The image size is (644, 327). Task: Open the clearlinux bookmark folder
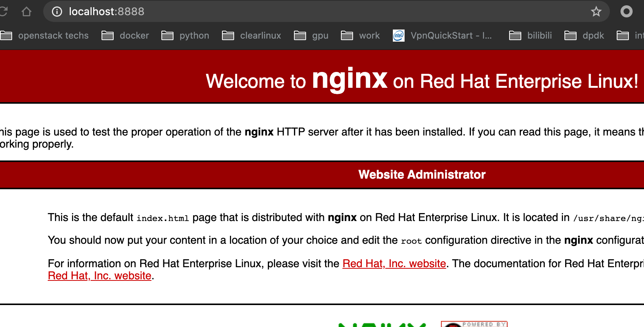click(x=252, y=36)
